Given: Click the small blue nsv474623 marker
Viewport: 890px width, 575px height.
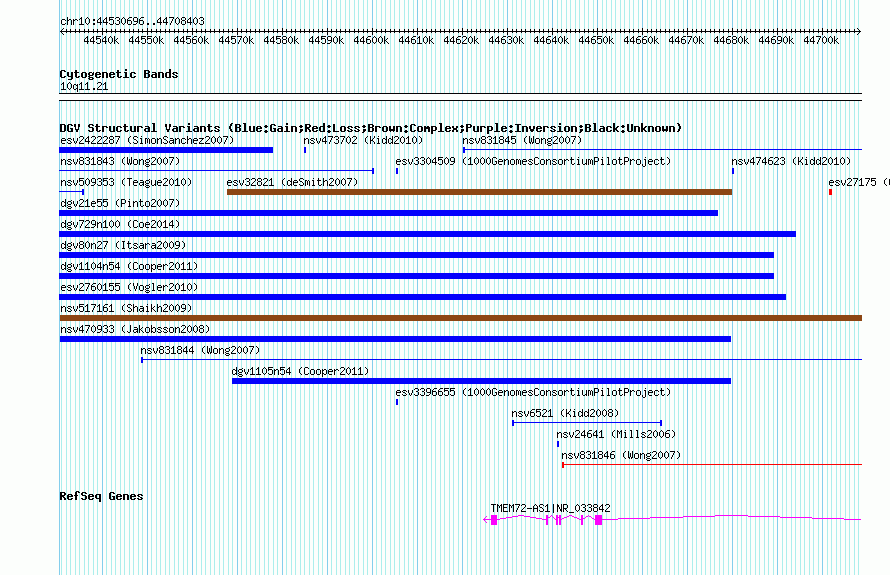Looking at the screenshot, I should [733, 171].
